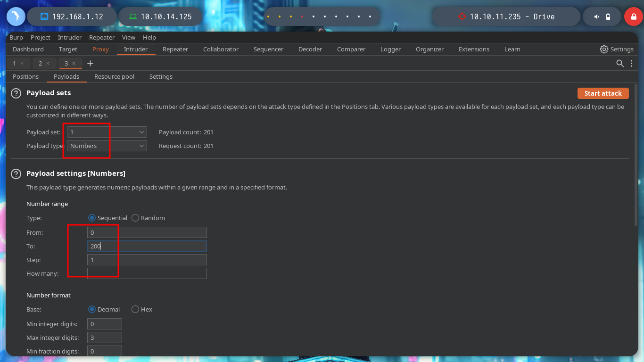Click the Min integer digits field
The width and height of the screenshot is (644, 362).
pyautogui.click(x=105, y=324)
